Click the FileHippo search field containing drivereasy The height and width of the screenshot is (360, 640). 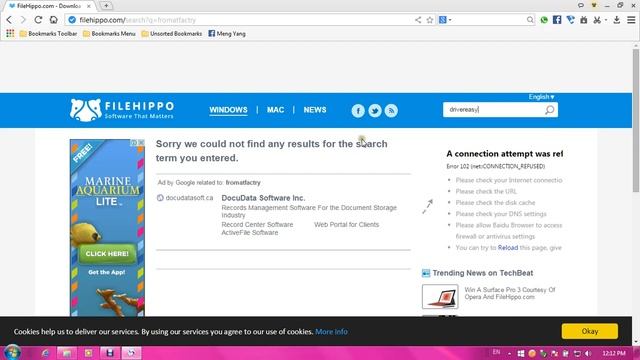point(493,110)
